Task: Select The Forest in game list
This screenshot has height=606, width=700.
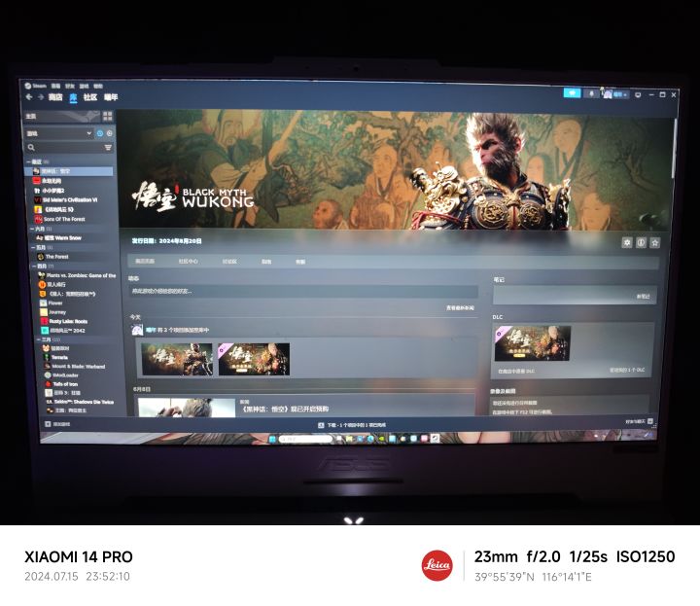Action: coord(53,257)
